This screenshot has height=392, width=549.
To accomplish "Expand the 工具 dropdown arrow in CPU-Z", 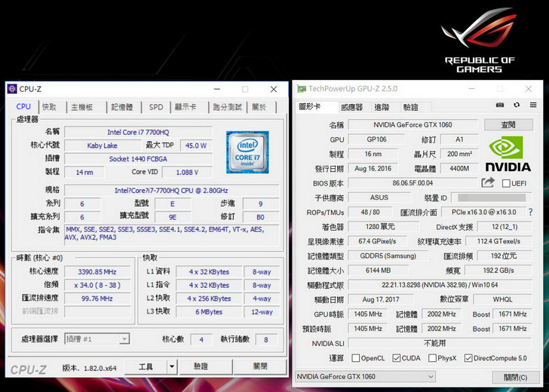I will coord(172,366).
